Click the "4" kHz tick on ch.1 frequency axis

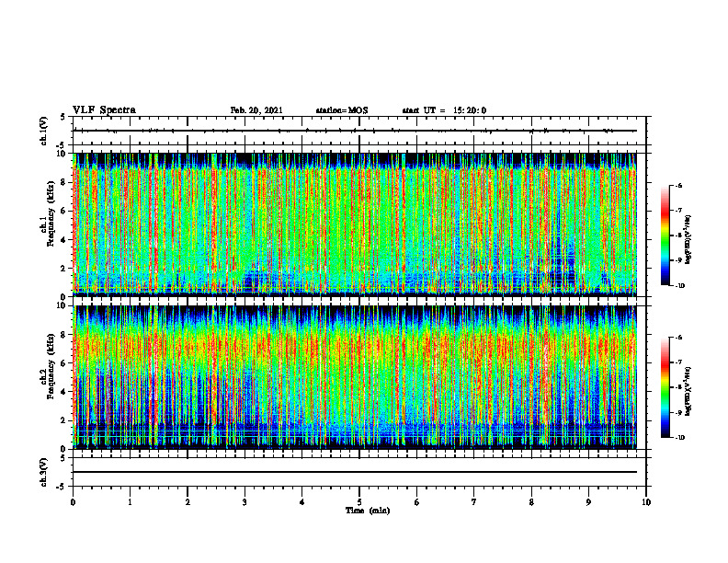64,240
